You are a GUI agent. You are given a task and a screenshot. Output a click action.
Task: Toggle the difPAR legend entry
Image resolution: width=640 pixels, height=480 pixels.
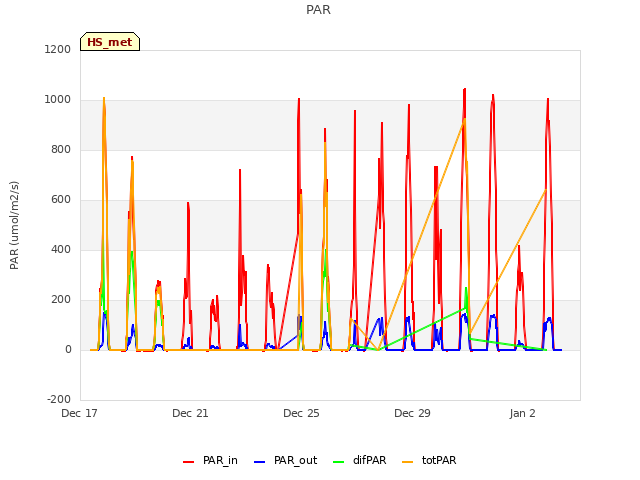[360, 460]
